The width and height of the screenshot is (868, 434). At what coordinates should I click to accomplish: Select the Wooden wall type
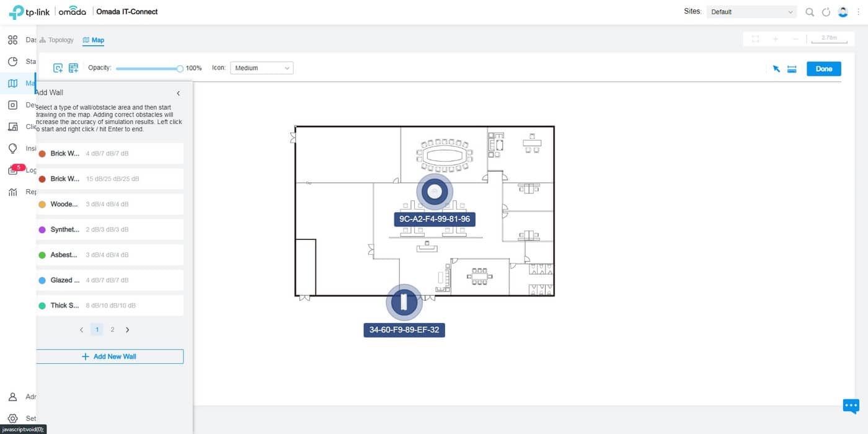pos(109,204)
